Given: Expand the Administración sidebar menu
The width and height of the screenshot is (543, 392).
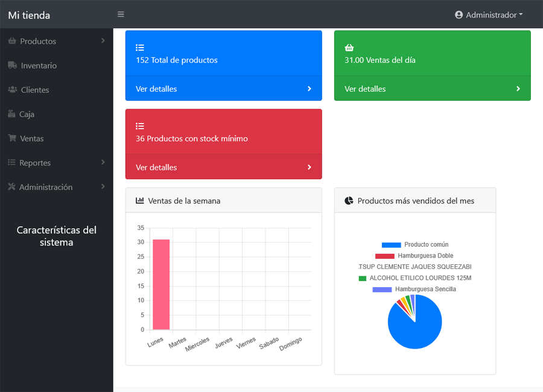Looking at the screenshot, I should tap(56, 187).
